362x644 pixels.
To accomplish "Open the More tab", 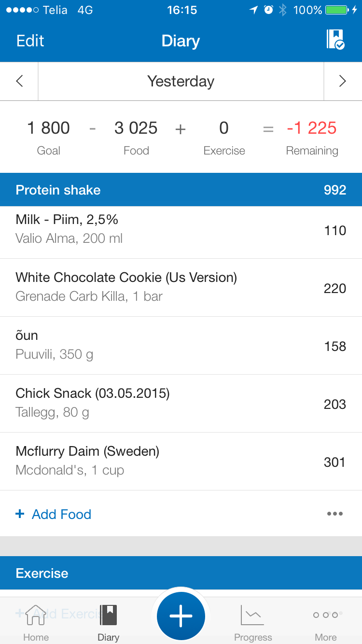I will click(325, 623).
